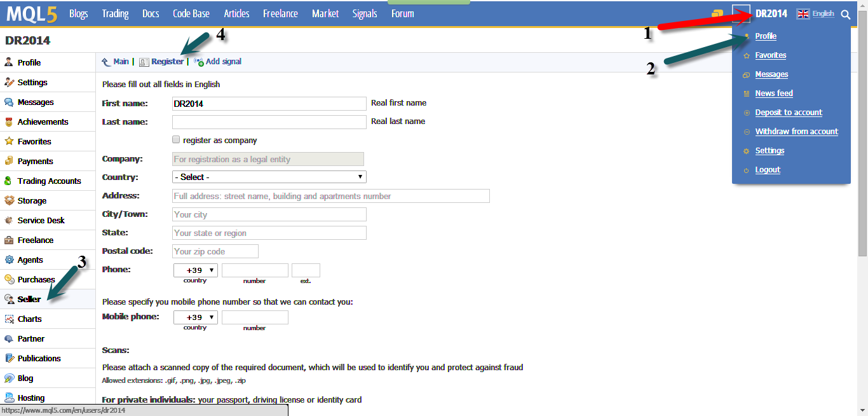The height and width of the screenshot is (416, 868).
Task: Click the MQL5 logo
Action: pyautogui.click(x=32, y=13)
